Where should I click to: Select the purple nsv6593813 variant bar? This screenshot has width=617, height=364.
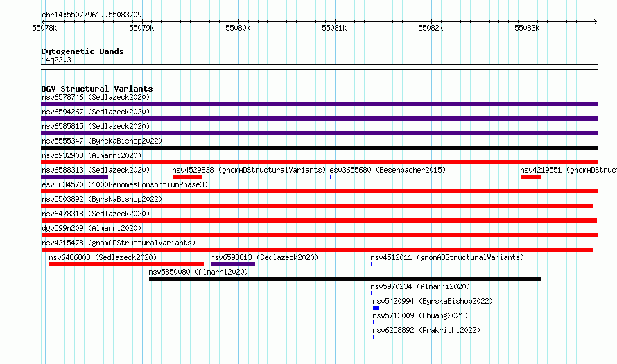coord(232,264)
